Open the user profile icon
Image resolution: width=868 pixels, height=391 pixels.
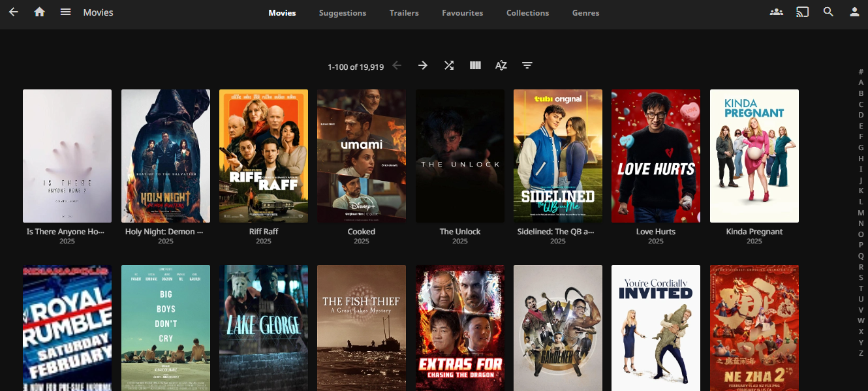pos(854,12)
